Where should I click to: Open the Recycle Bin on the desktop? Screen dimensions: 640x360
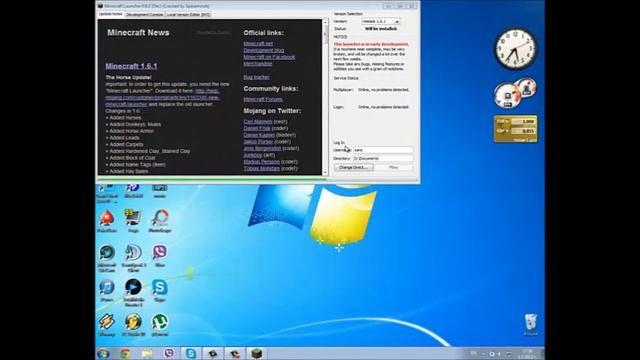tap(531, 322)
